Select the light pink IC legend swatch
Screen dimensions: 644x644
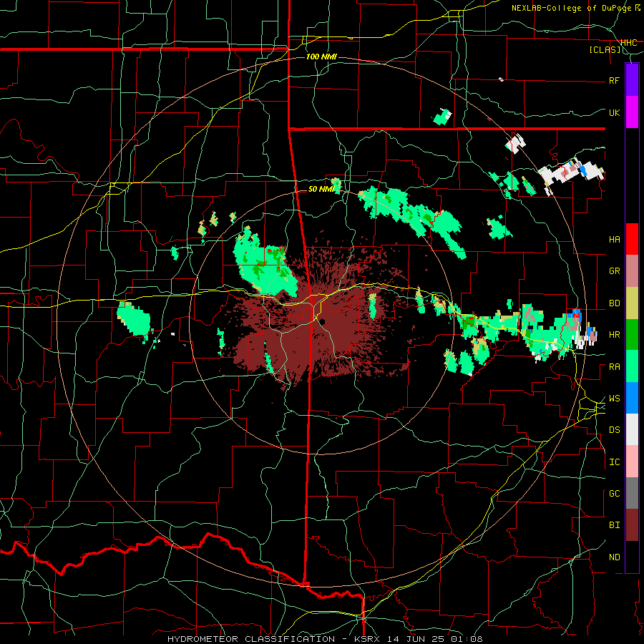(632, 462)
